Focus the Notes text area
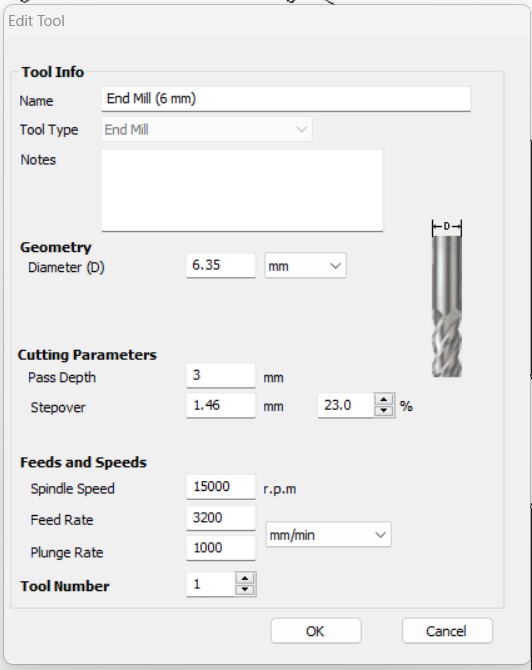532x670 pixels. [x=242, y=190]
